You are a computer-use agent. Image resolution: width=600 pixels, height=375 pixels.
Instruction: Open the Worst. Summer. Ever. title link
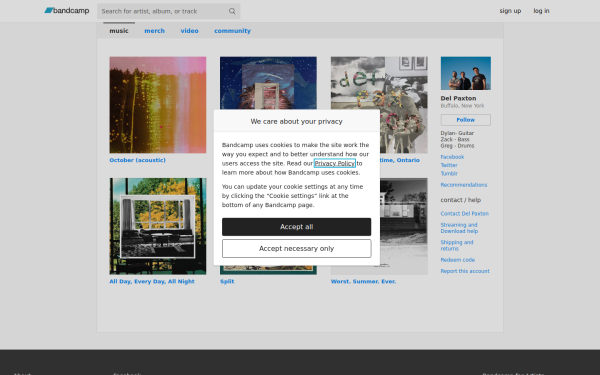tap(364, 281)
